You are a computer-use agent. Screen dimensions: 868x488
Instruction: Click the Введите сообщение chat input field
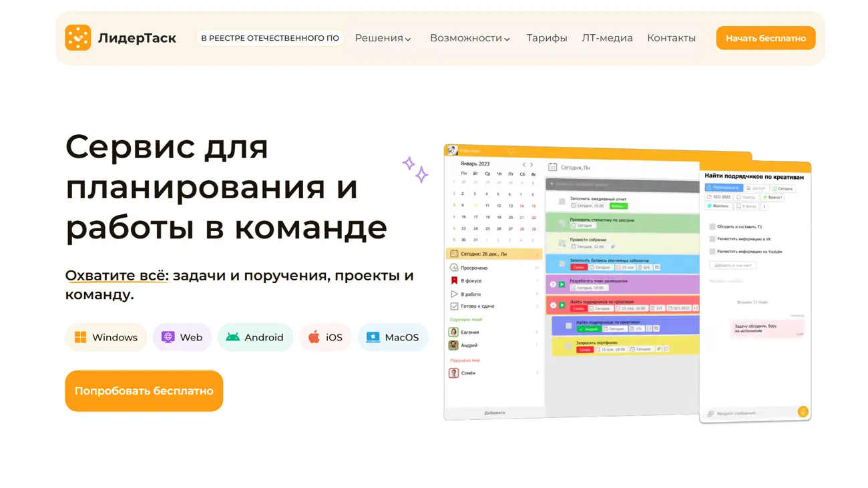[x=741, y=412]
